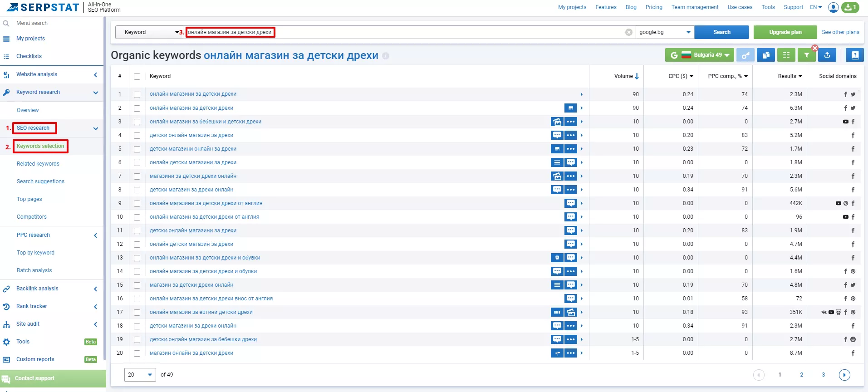Open Pricing in the top navigation
The height and width of the screenshot is (392, 868).
tap(654, 7)
